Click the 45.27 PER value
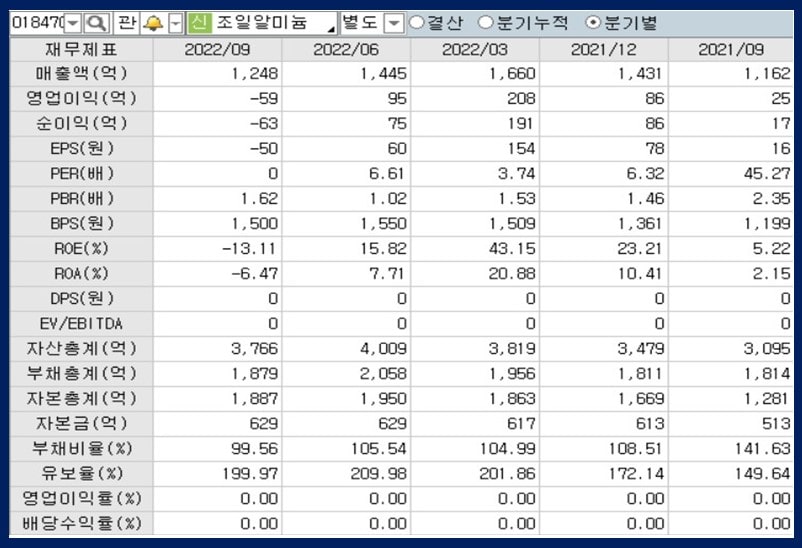The image size is (802, 548). tap(767, 174)
